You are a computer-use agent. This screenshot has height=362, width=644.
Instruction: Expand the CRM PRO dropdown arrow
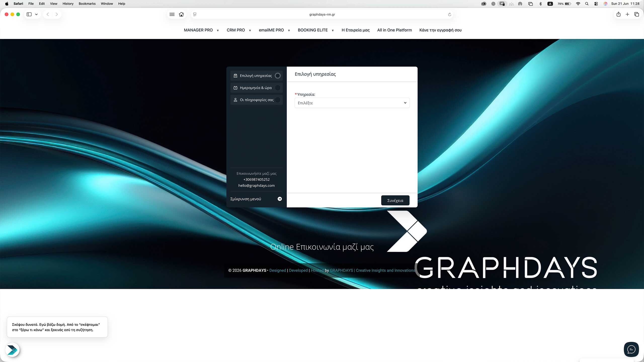pos(250,30)
